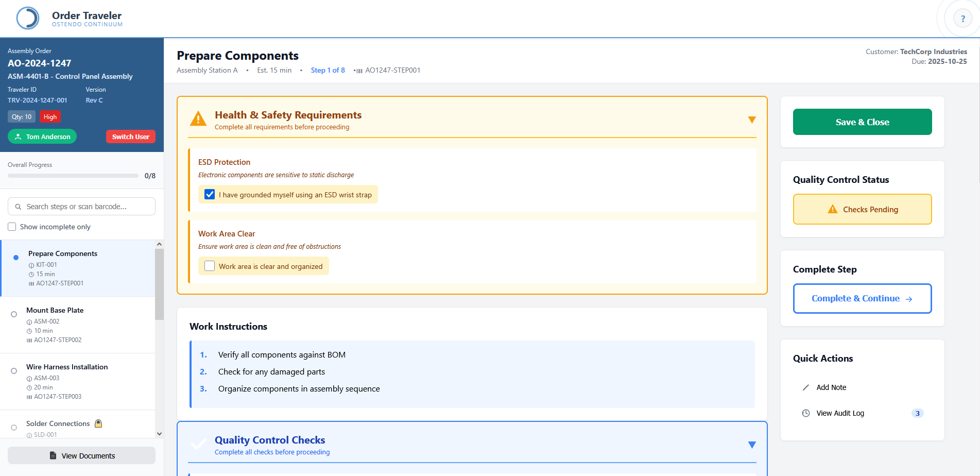Collapse the Health & Safety Requirements section
This screenshot has height=476, width=980.
(751, 120)
